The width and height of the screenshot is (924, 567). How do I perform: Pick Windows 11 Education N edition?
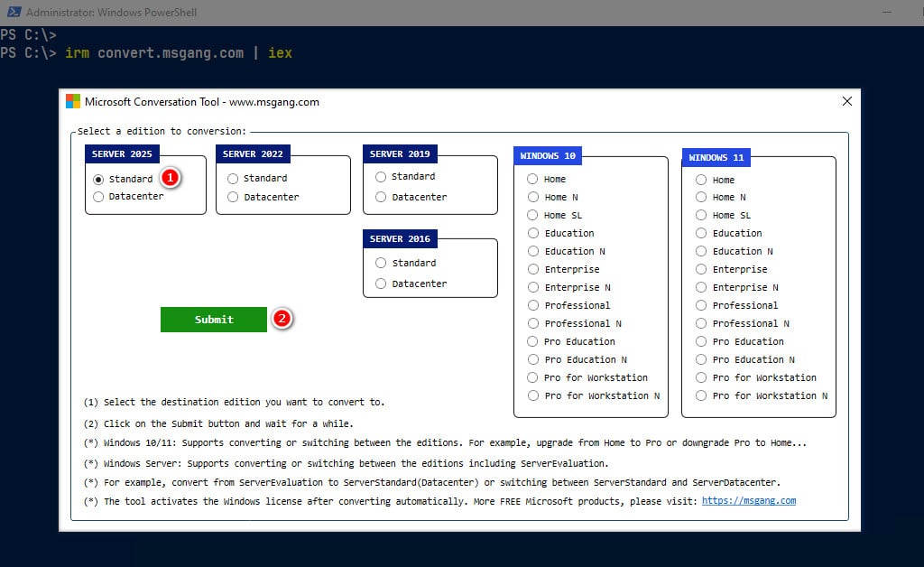pos(700,251)
